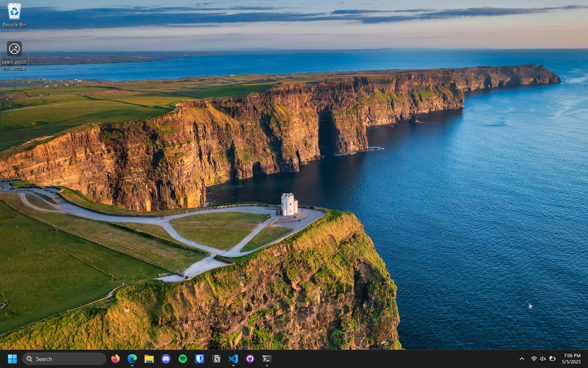
Task: Launch Firefox from the taskbar
Action: tap(115, 358)
